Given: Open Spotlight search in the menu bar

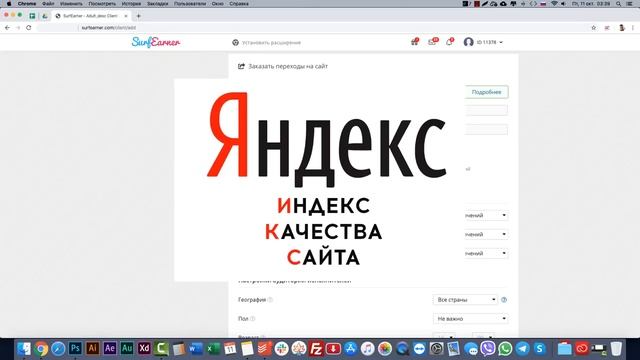Looking at the screenshot, I should 619,4.
